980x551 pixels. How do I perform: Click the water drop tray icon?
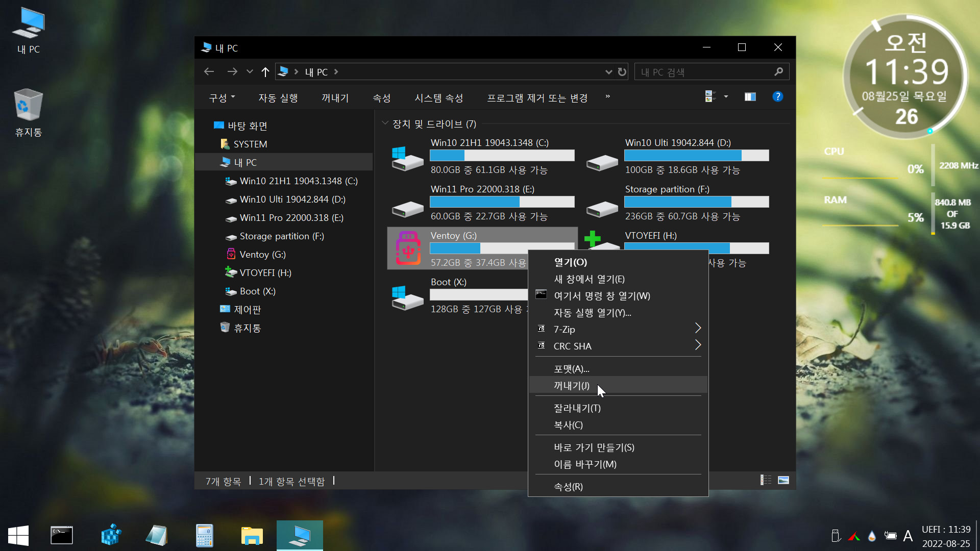tap(872, 536)
